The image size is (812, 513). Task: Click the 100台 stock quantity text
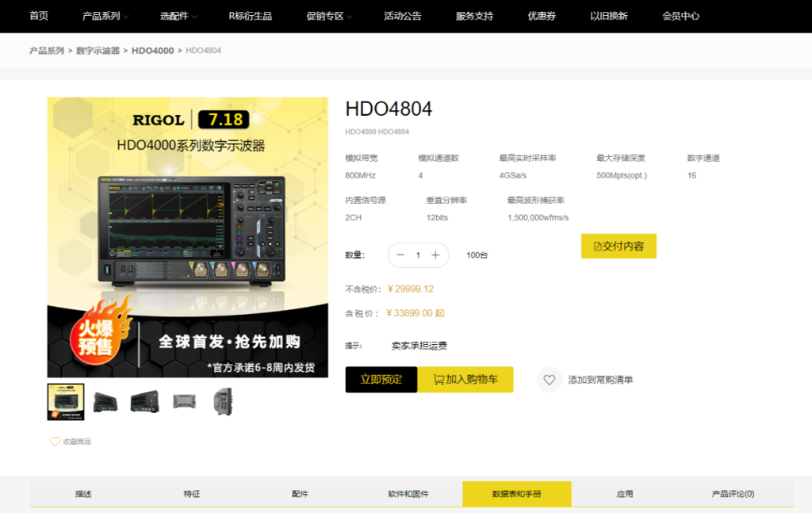pos(477,255)
